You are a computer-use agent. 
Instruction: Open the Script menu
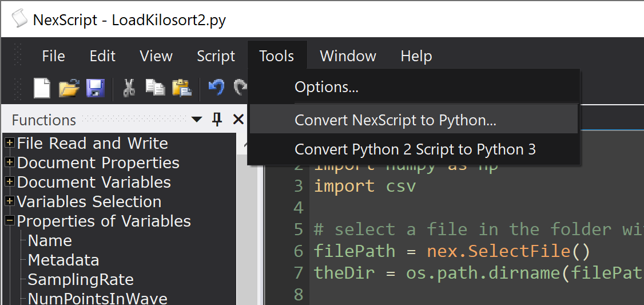click(216, 56)
